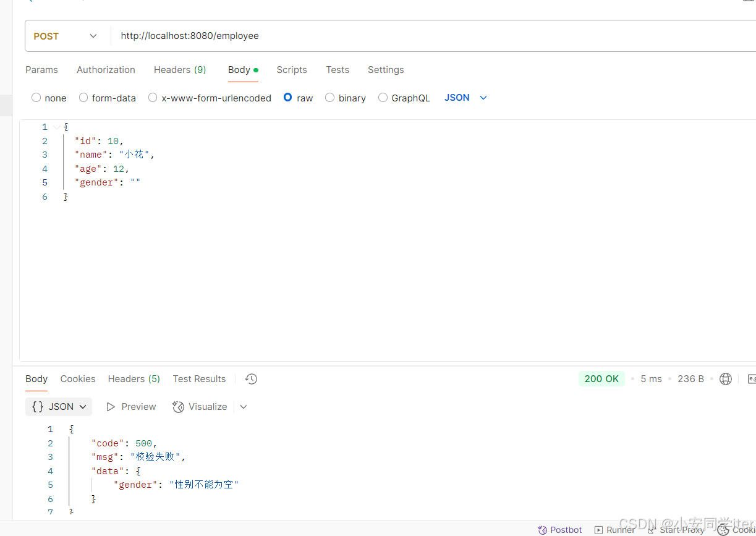Switch to the Authorization tab
756x536 pixels.
point(106,70)
